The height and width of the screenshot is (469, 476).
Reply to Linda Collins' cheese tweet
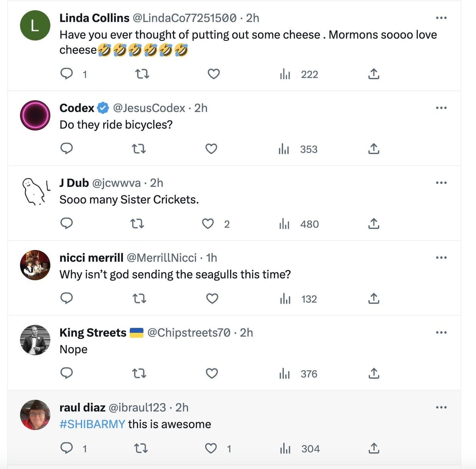click(x=66, y=74)
